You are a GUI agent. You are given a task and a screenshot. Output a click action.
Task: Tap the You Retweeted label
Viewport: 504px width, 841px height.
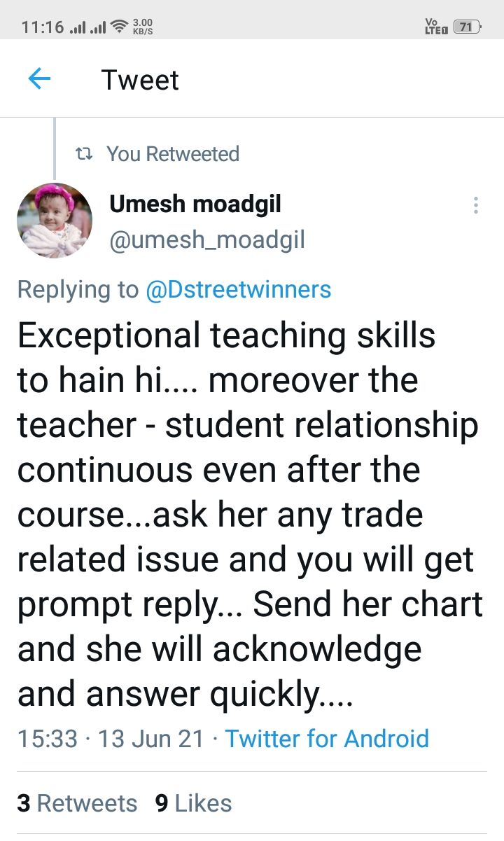point(173,154)
